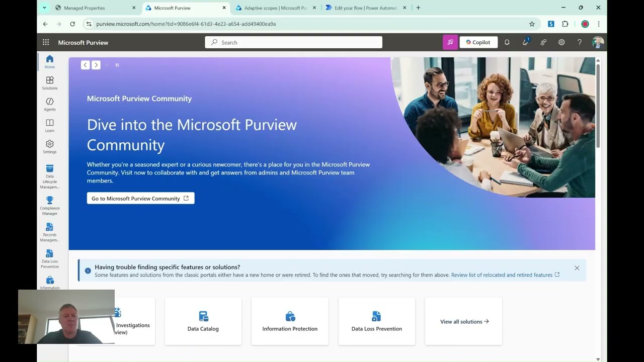
Task: Go to Home in Purview sidebar
Action: [x=50, y=62]
